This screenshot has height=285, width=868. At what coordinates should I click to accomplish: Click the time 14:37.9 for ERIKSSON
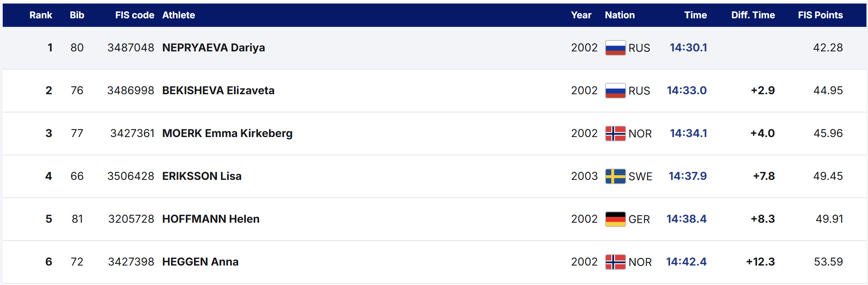[688, 176]
